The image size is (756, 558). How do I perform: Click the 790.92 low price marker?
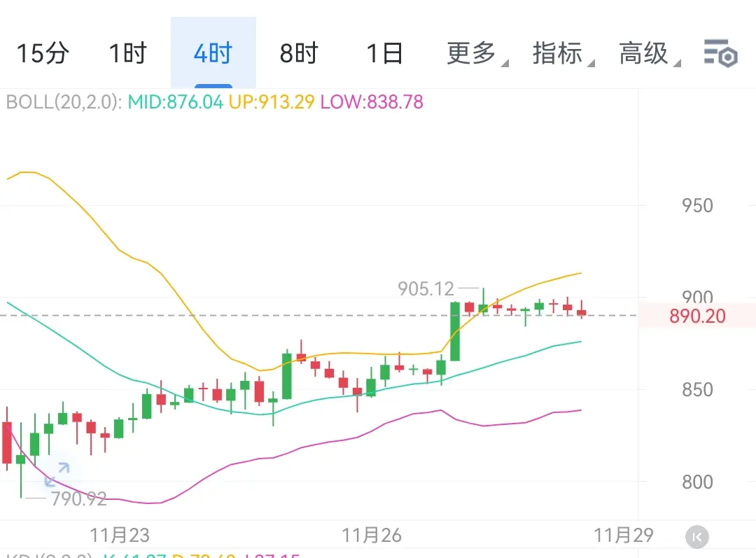(x=78, y=498)
